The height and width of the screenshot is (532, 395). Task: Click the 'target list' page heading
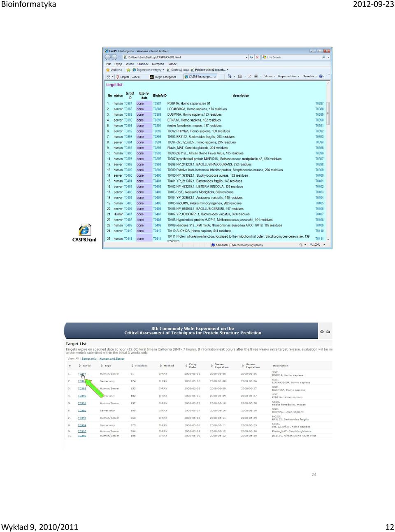(114, 85)
